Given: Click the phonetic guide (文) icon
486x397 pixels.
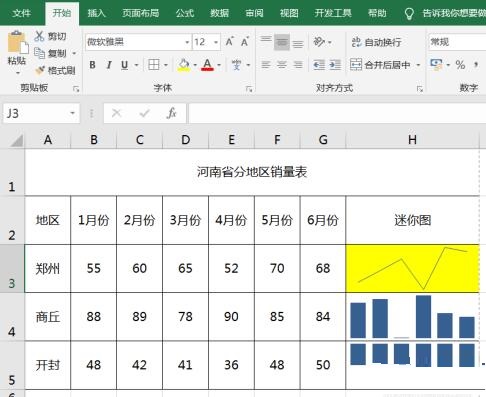Looking at the screenshot, I should pyautogui.click(x=236, y=65).
